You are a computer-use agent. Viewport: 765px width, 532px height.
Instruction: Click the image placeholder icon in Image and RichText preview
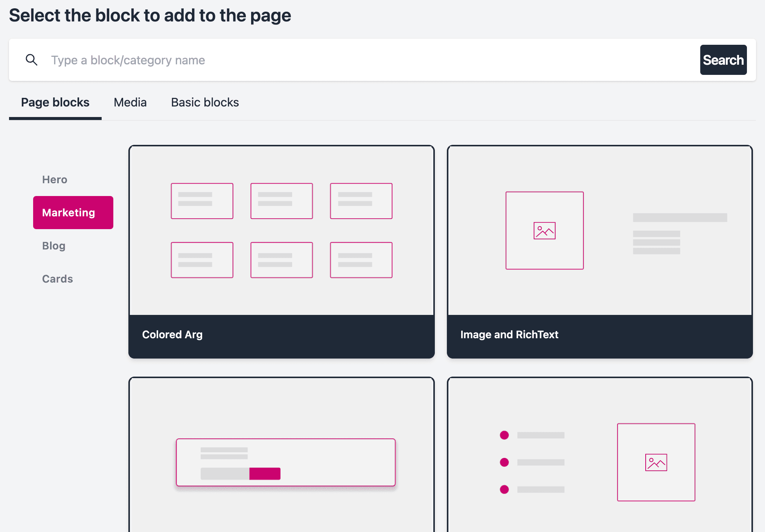click(544, 230)
